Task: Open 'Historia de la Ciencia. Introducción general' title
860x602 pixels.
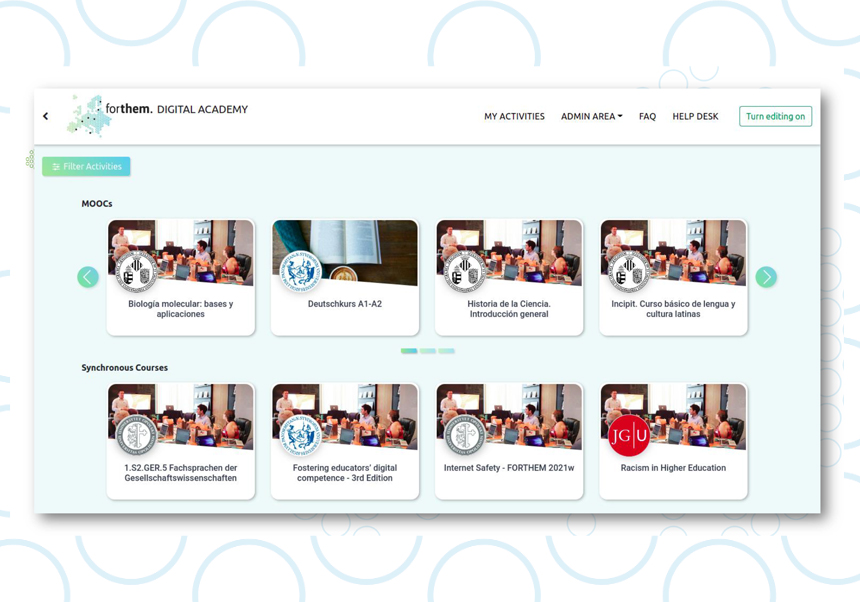Action: [x=509, y=309]
